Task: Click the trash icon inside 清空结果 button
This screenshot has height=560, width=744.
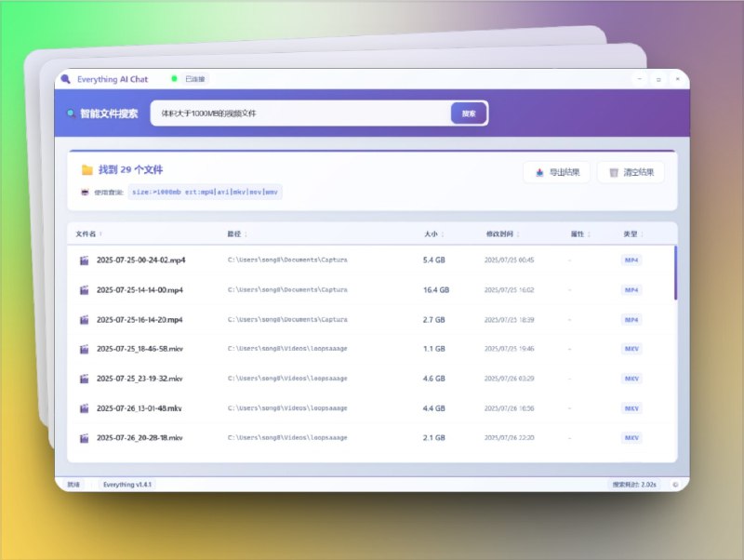Action: click(614, 172)
